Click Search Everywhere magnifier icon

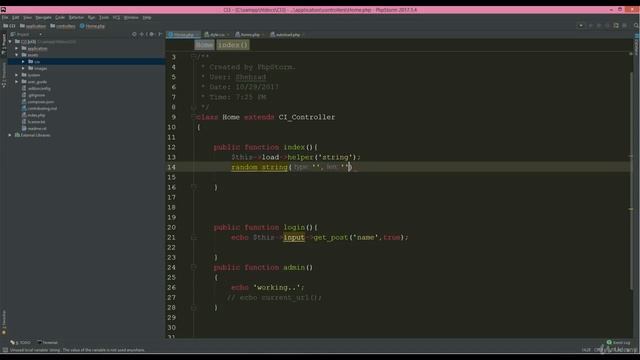click(636, 26)
